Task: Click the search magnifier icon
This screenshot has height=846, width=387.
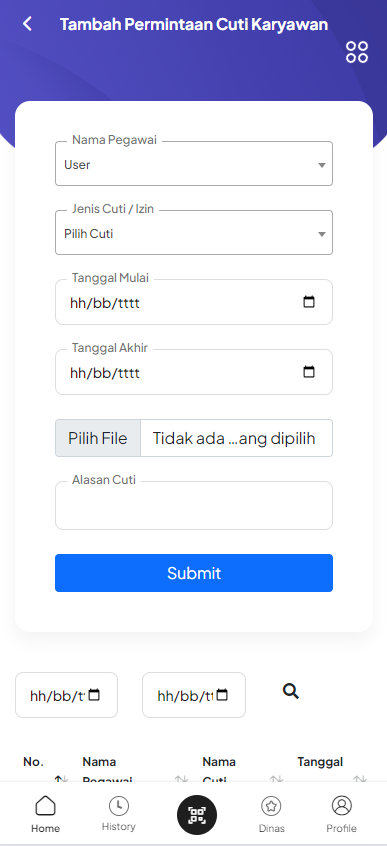Action: [x=291, y=691]
